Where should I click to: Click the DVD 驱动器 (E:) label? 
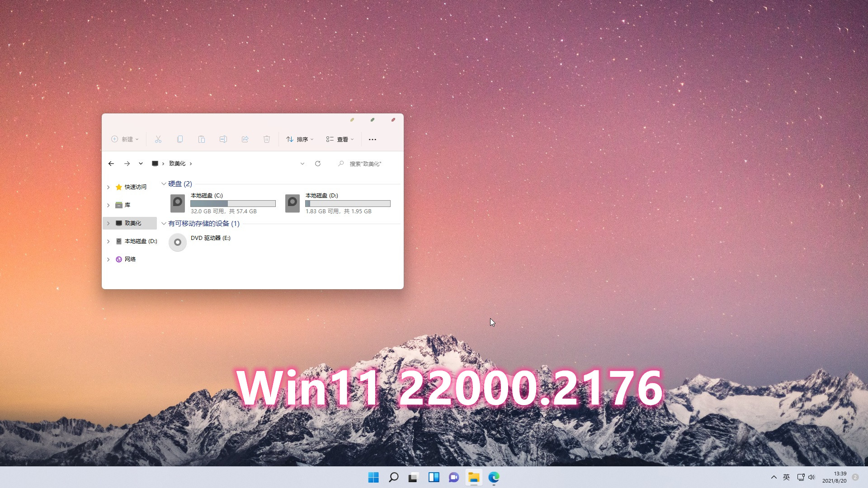(x=211, y=238)
